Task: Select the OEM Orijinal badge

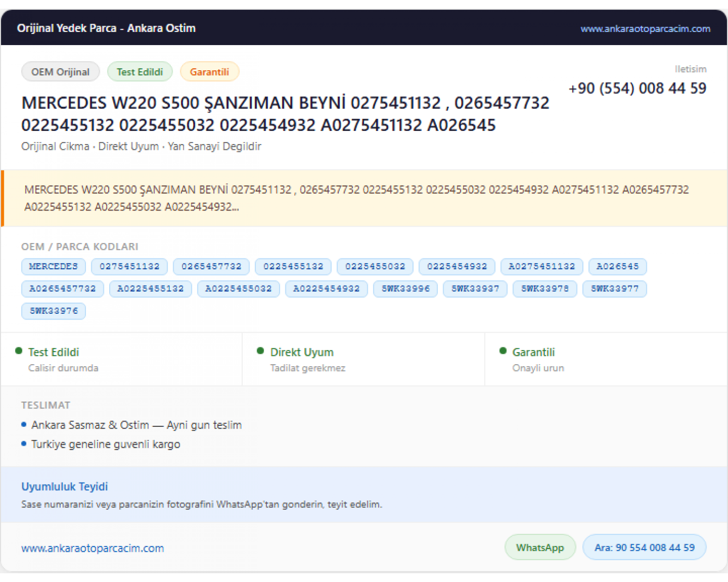Action: click(61, 72)
